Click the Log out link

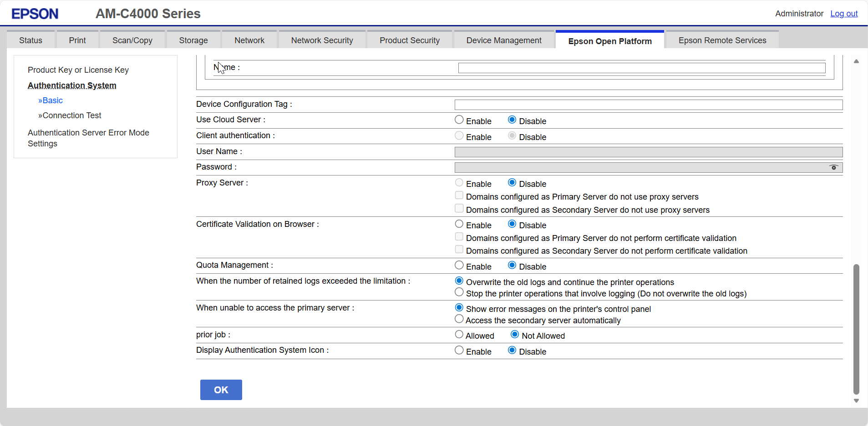pos(843,14)
